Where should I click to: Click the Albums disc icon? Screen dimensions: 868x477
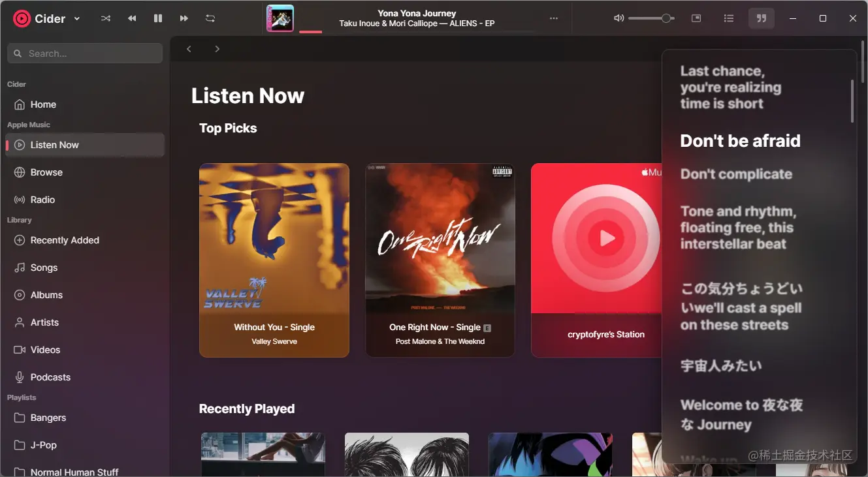pos(20,295)
